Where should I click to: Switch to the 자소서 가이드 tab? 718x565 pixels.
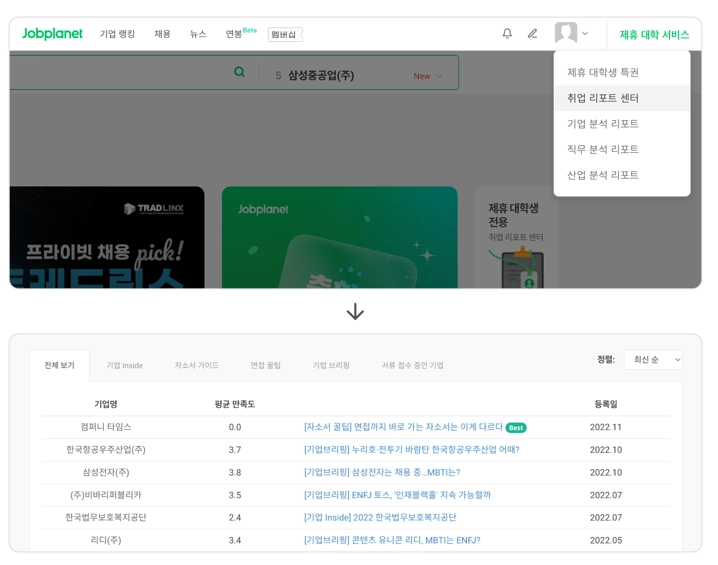[196, 365]
